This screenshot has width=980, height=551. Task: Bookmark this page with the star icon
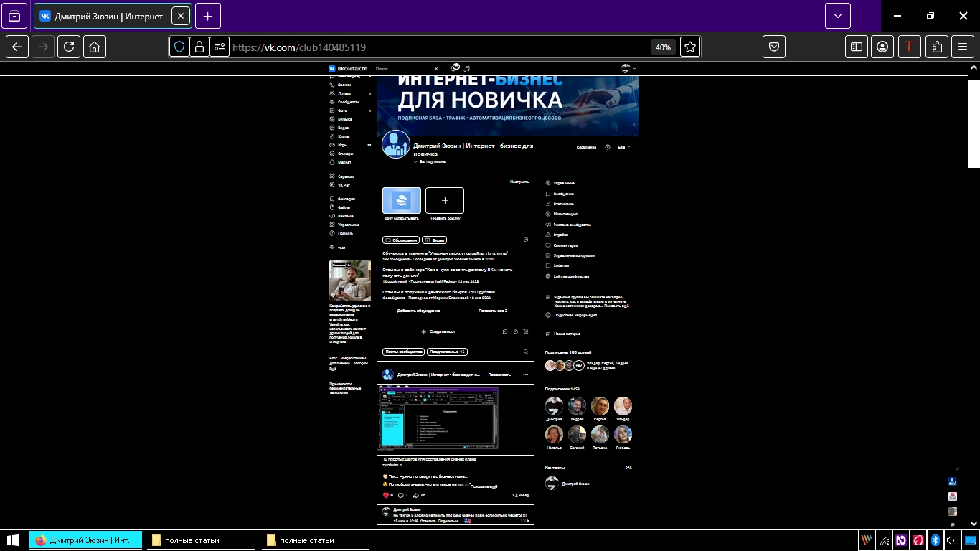click(689, 47)
